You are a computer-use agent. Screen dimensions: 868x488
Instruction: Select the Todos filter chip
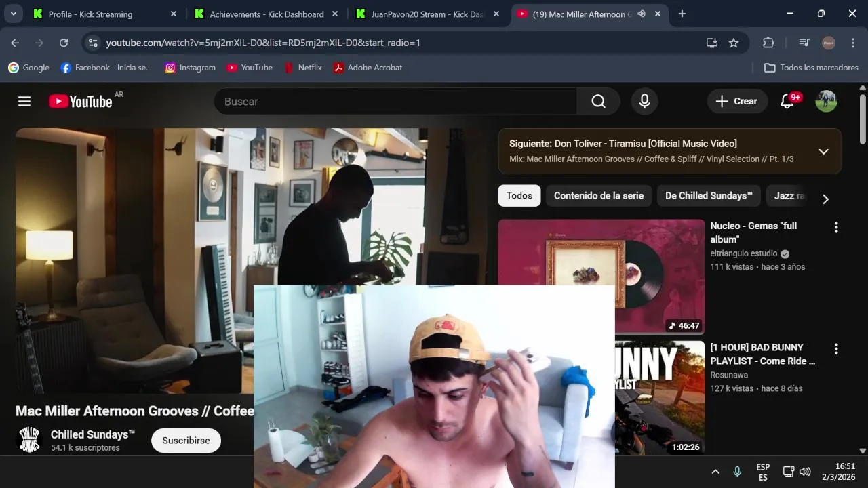point(519,195)
